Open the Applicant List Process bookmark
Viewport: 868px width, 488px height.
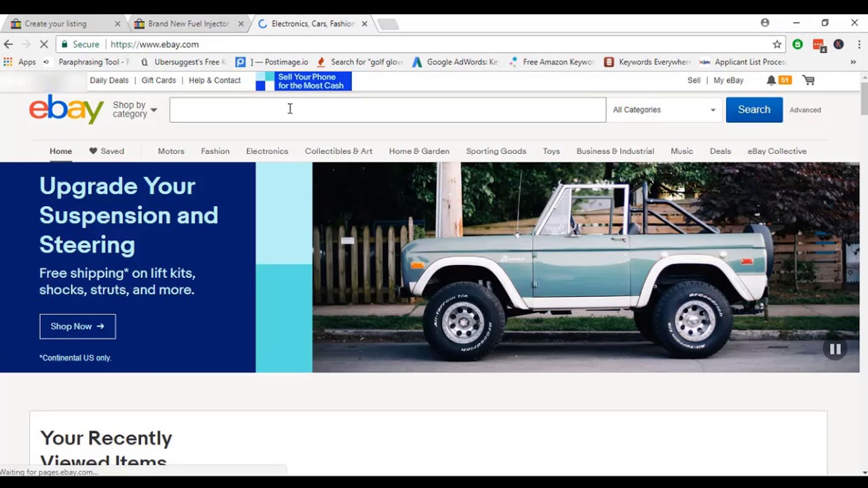point(743,62)
